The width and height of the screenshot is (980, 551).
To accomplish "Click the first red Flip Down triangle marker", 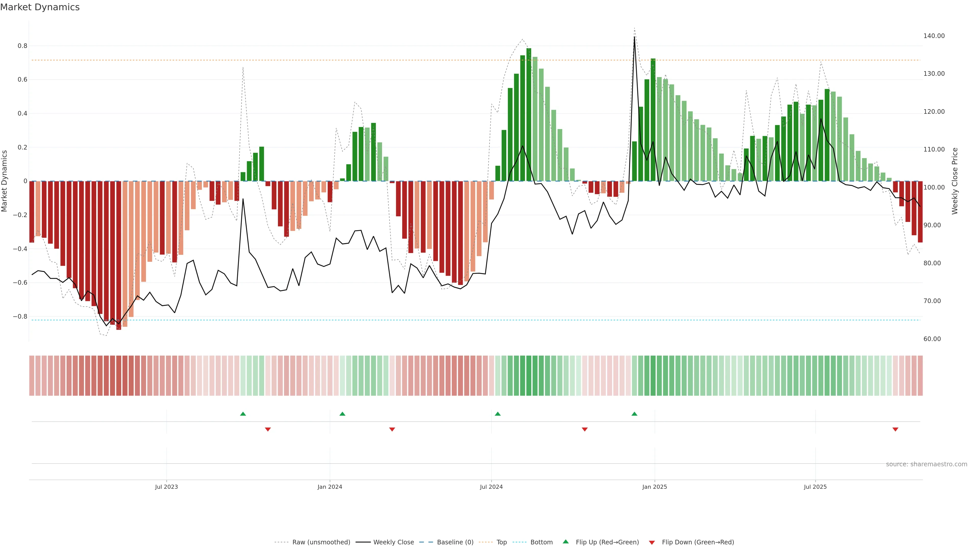I will (x=268, y=429).
